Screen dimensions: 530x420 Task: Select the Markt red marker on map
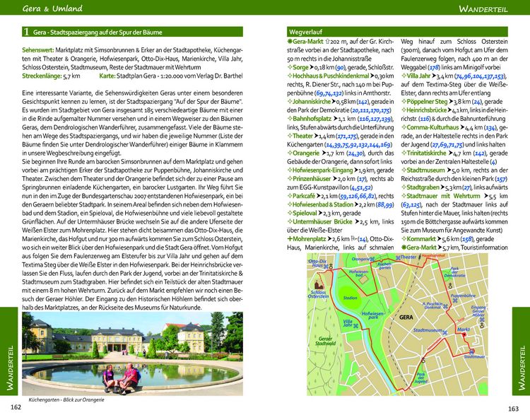click(464, 334)
